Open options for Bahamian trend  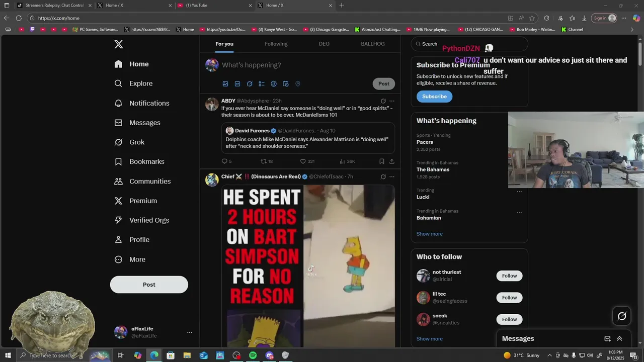point(519,212)
